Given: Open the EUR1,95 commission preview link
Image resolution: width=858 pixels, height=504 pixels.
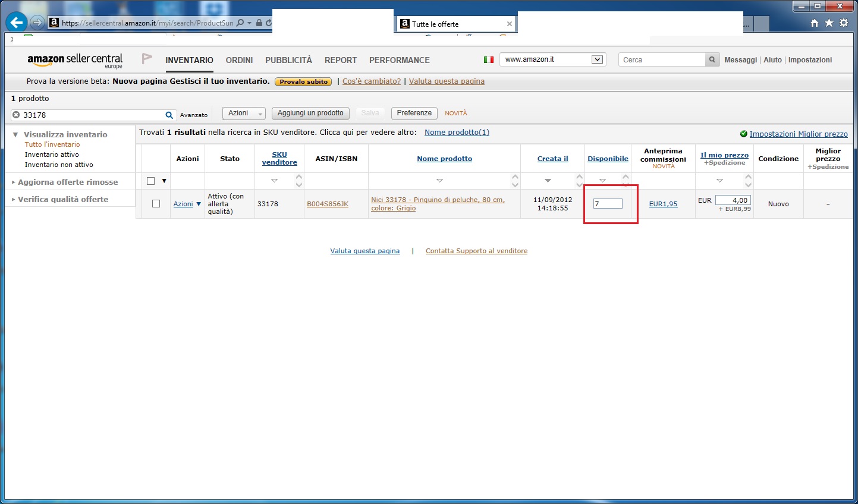Looking at the screenshot, I should (663, 204).
